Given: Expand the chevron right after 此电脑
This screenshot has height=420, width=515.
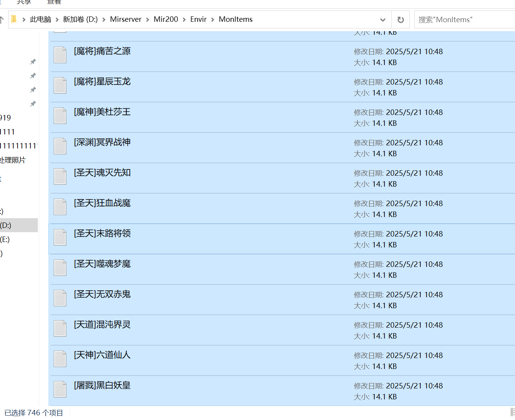Looking at the screenshot, I should pos(57,19).
